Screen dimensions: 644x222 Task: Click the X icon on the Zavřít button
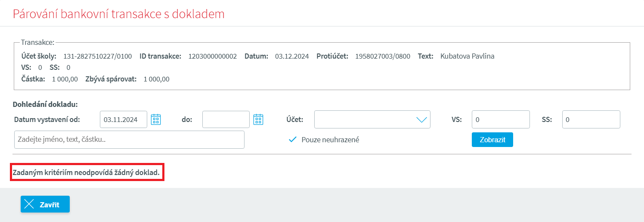(29, 204)
